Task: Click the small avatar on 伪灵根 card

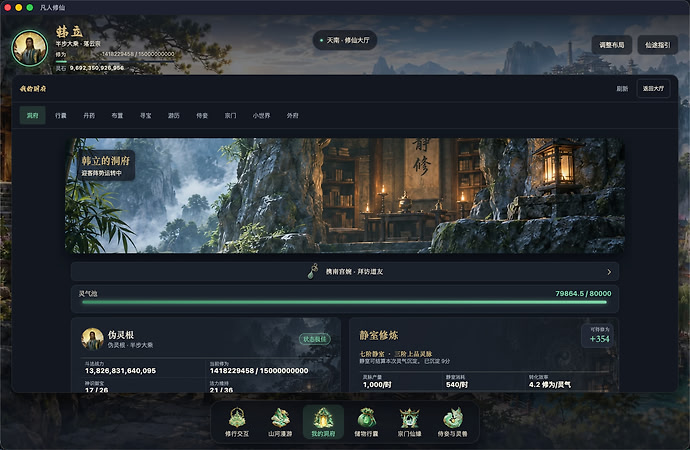Action: [x=92, y=339]
